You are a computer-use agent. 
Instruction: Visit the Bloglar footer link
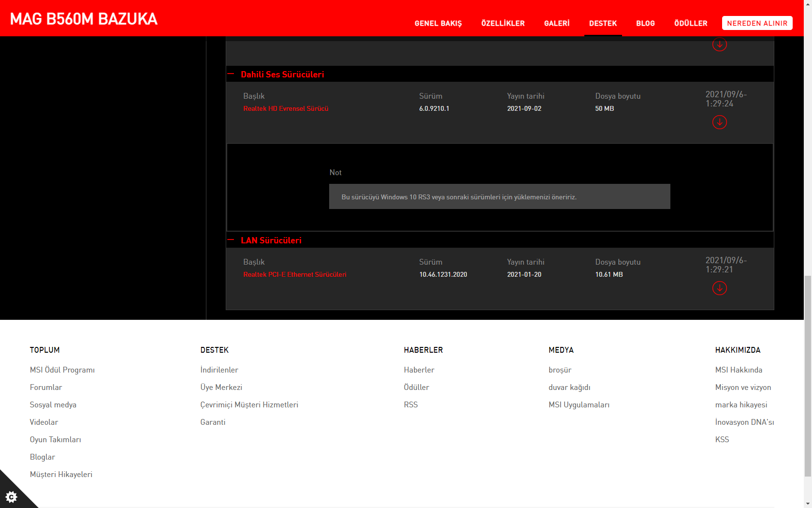coord(43,457)
